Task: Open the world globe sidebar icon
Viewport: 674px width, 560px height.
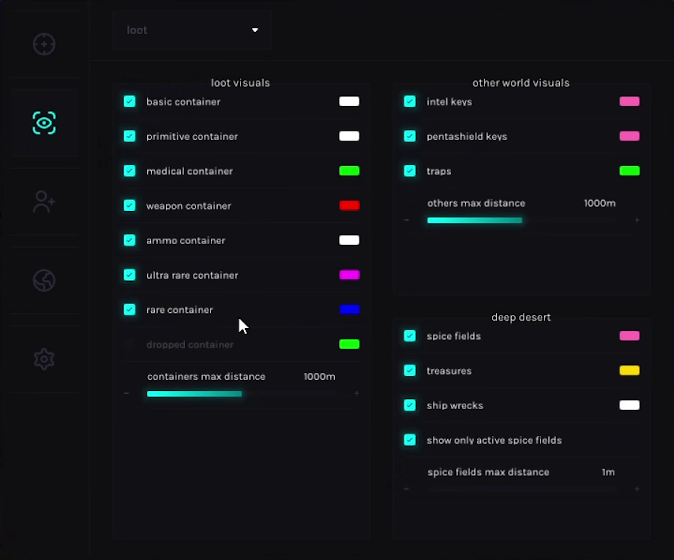Action: (x=43, y=280)
